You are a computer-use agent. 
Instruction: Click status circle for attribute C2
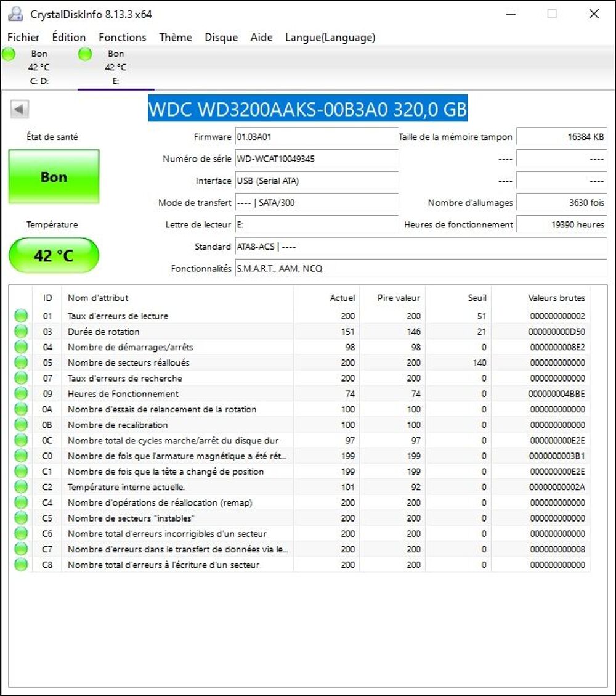tap(21, 486)
